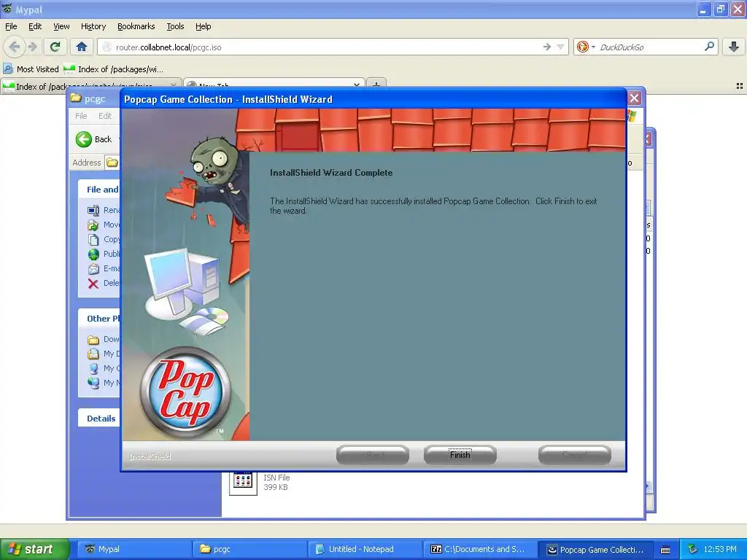The height and width of the screenshot is (560, 747).
Task: Open the Most Visited bookmarks folder
Action: [x=31, y=69]
